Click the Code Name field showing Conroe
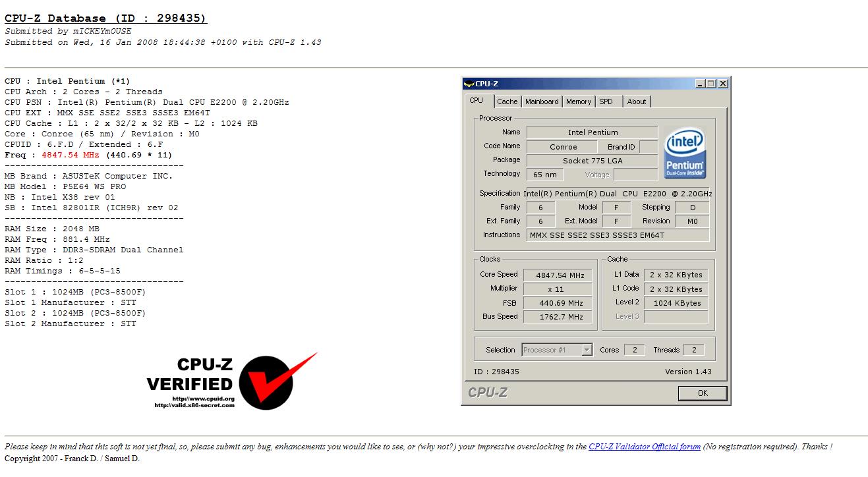The height and width of the screenshot is (477, 868). coord(562,147)
